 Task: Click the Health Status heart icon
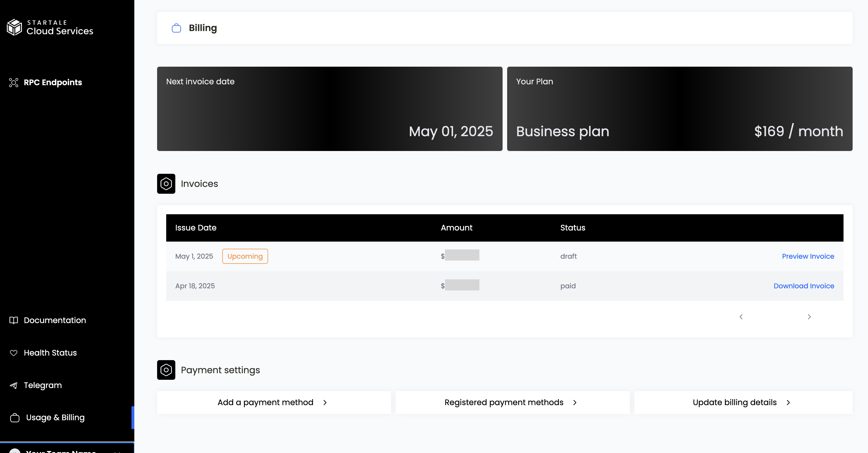point(13,353)
